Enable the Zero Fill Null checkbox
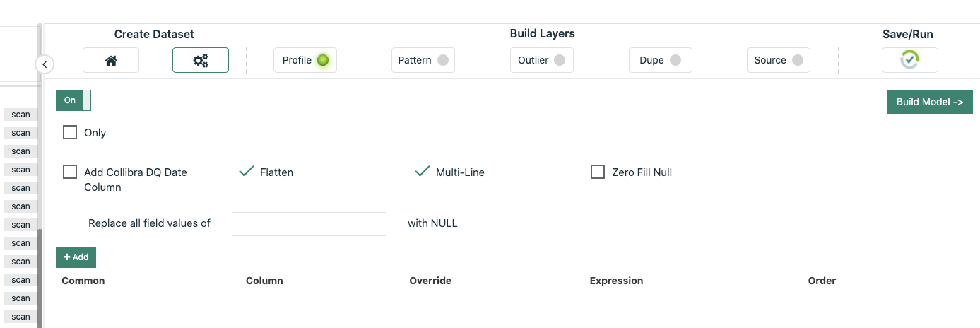980x328 pixels. 598,172
